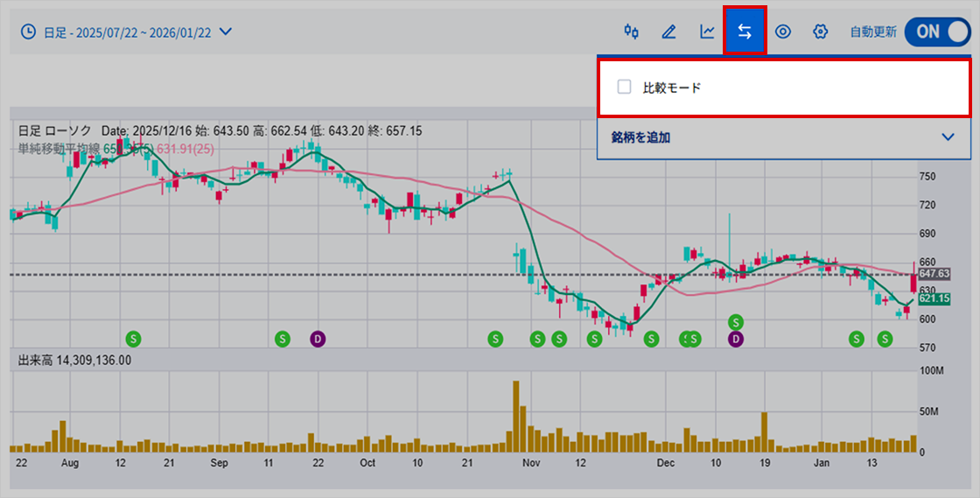
Task: Click the first green S marker in August
Action: click(133, 338)
